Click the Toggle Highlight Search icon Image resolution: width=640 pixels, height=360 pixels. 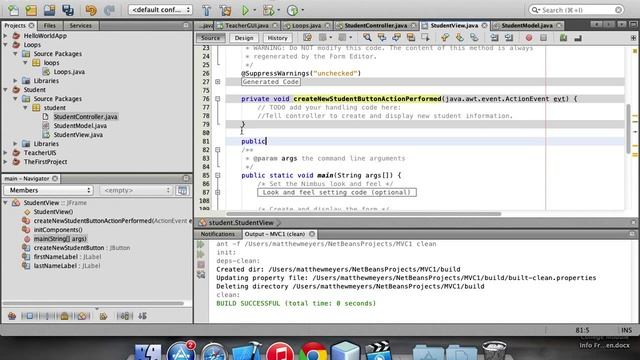coord(411,38)
